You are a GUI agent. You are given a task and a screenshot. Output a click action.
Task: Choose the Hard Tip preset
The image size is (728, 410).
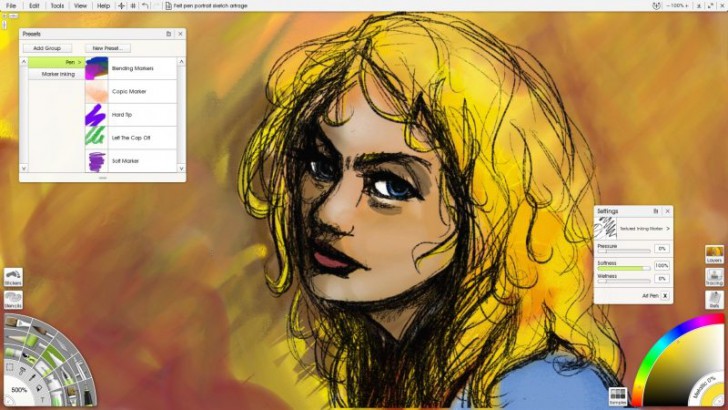[131, 115]
